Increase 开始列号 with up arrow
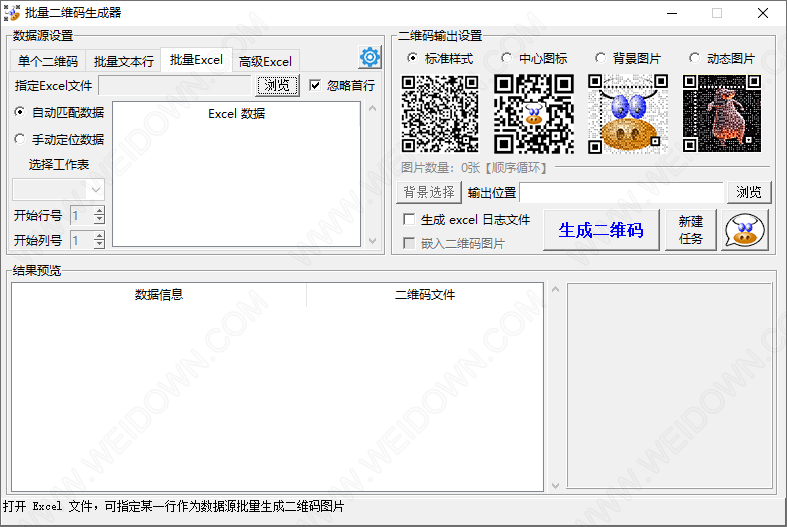This screenshot has width=787, height=527. click(99, 235)
